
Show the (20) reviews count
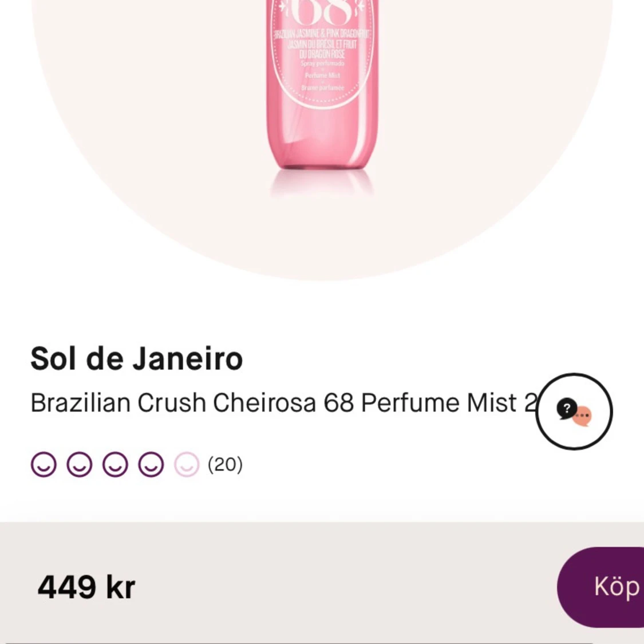pos(225,464)
